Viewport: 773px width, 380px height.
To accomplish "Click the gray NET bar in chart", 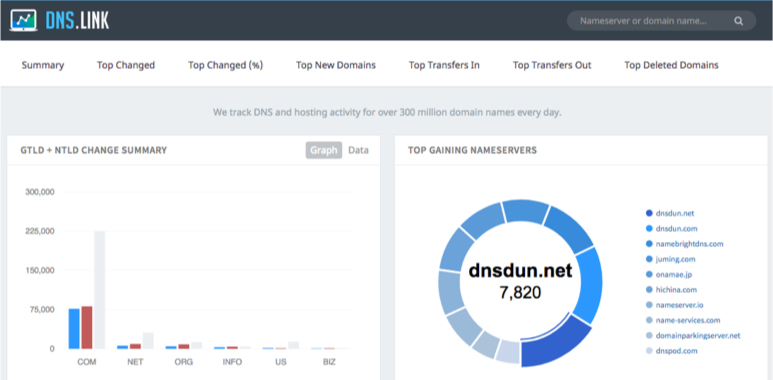I will tap(148, 341).
